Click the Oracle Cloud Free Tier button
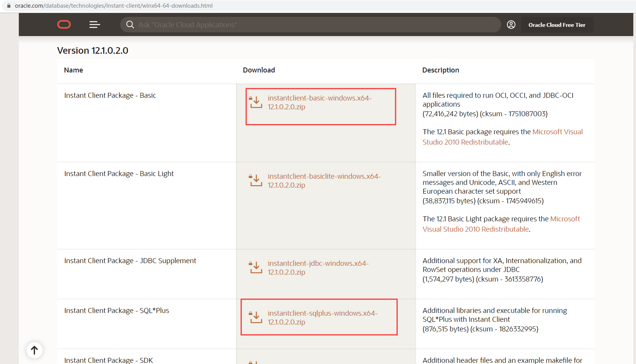 [557, 25]
